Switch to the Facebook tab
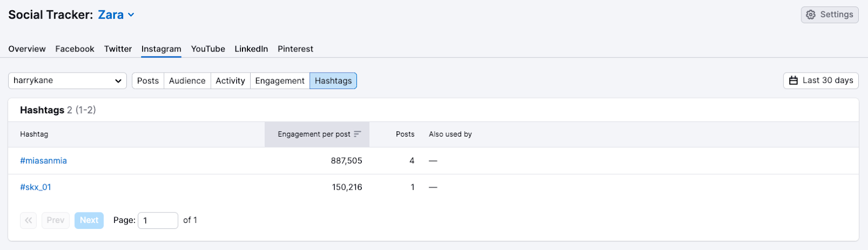 tap(75, 49)
